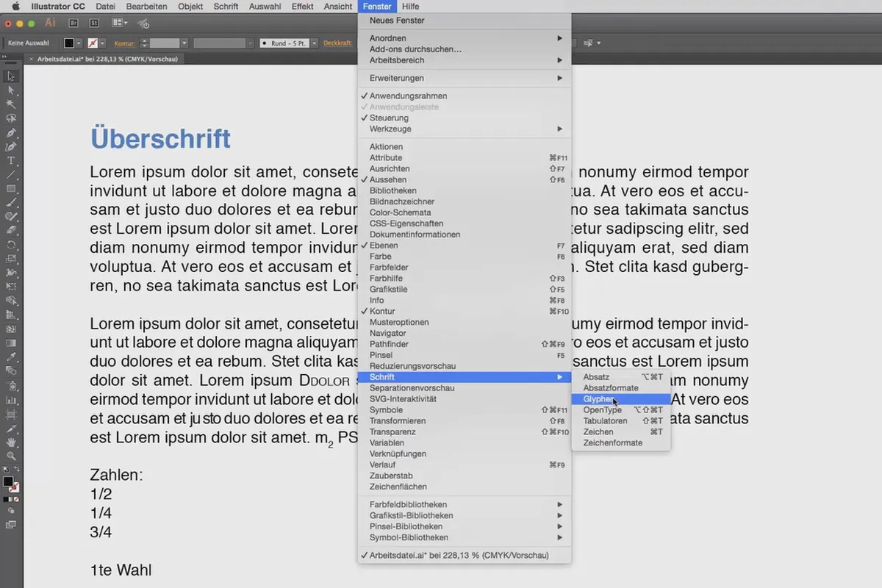
Task: Select the Zoom tool magnifier
Action: click(11, 456)
